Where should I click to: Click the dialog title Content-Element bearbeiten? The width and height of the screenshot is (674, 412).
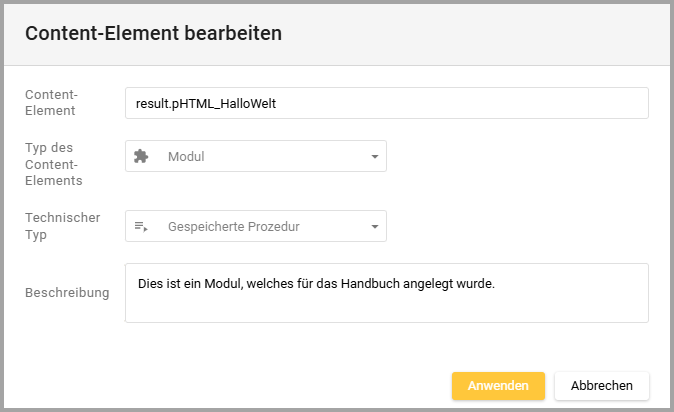153,33
